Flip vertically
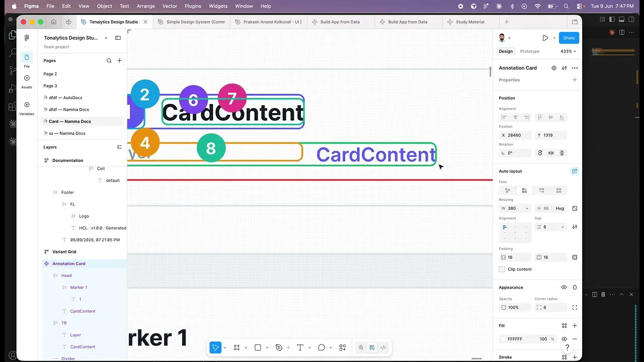This screenshot has height=362, width=644. click(x=562, y=153)
